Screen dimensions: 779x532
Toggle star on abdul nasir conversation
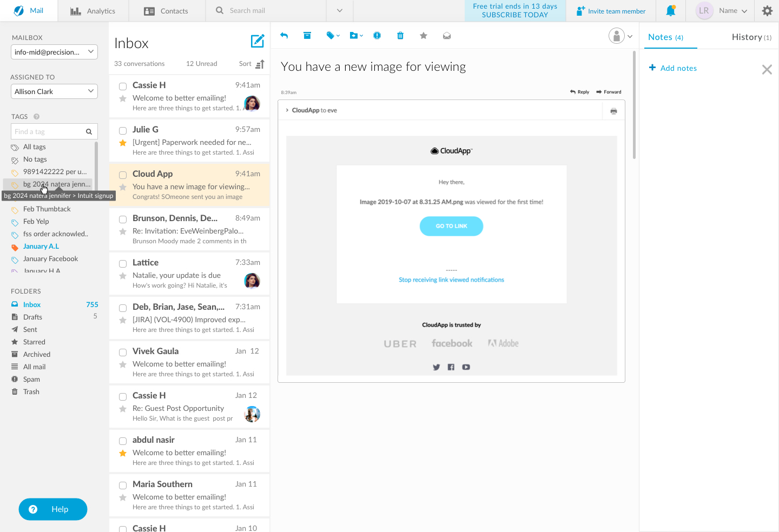point(123,453)
